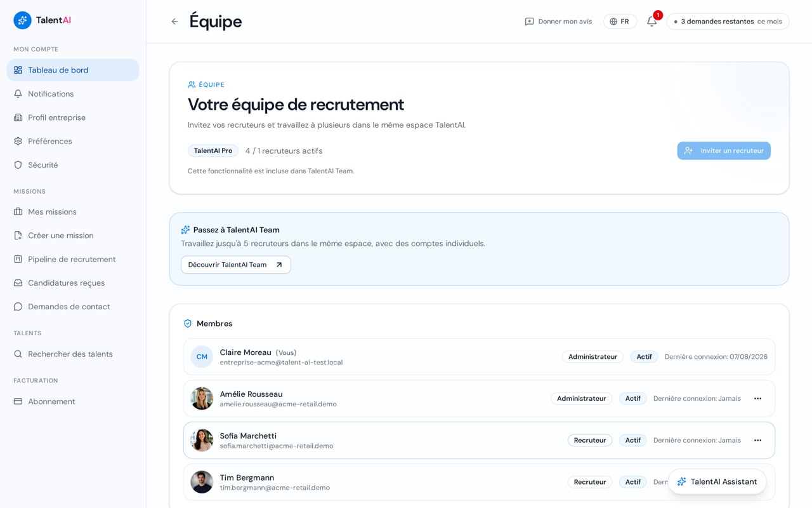Click the people icon above Votre équipe
This screenshot has width=812, height=508.
coord(192,84)
